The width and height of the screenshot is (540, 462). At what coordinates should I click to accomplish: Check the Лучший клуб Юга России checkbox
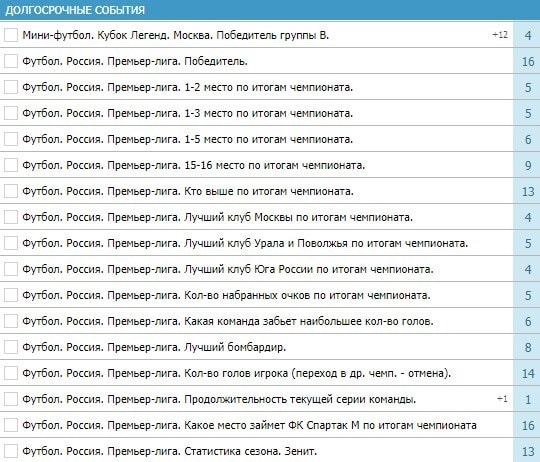point(11,269)
